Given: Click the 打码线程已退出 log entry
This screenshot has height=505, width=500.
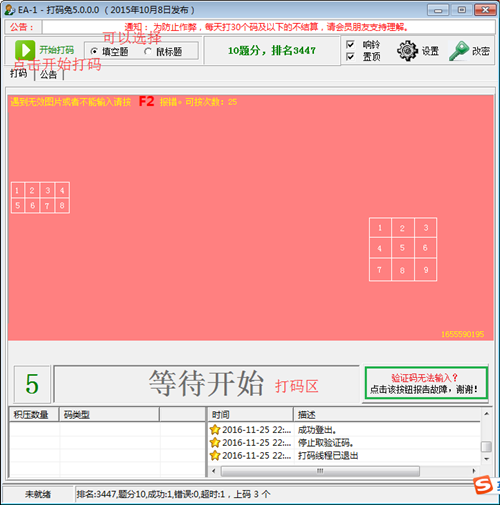Looking at the screenshot, I should point(345,455).
